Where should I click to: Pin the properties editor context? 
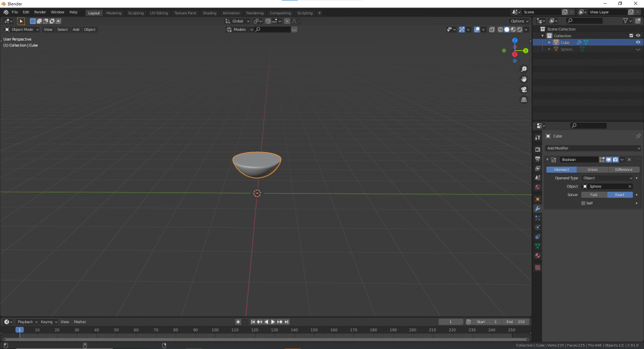click(x=638, y=136)
